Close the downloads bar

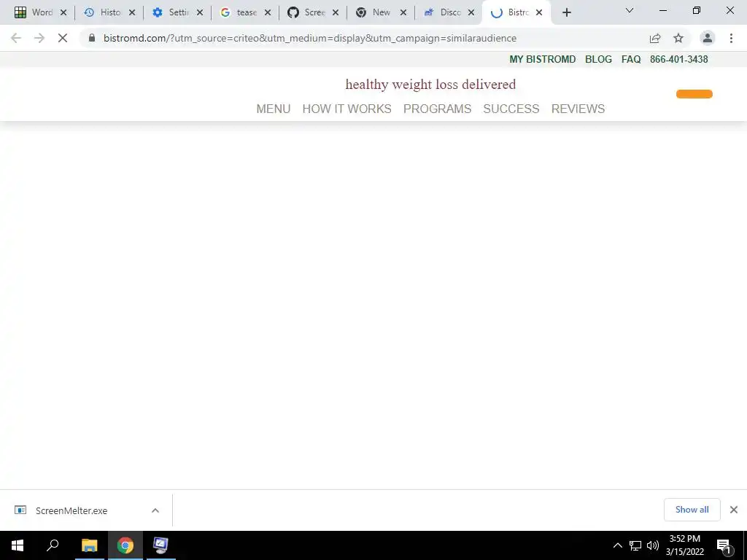tap(734, 510)
